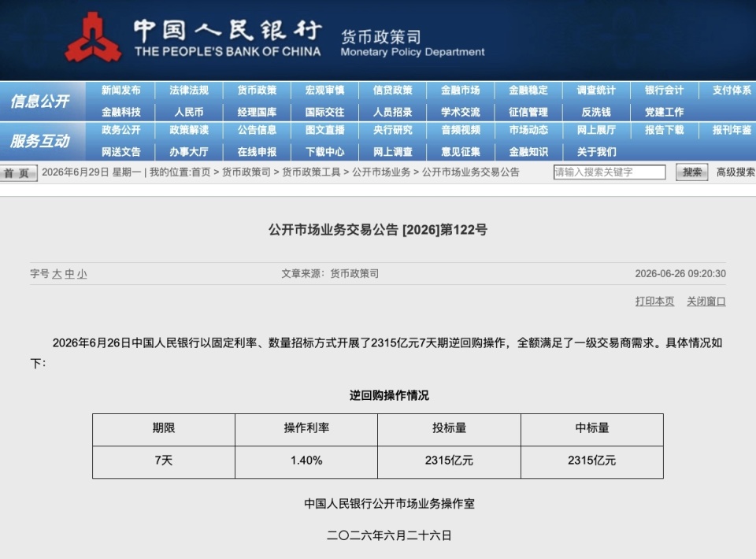This screenshot has width=756, height=559.
Task: Open 图文直播 navigation item
Action: click(325, 130)
